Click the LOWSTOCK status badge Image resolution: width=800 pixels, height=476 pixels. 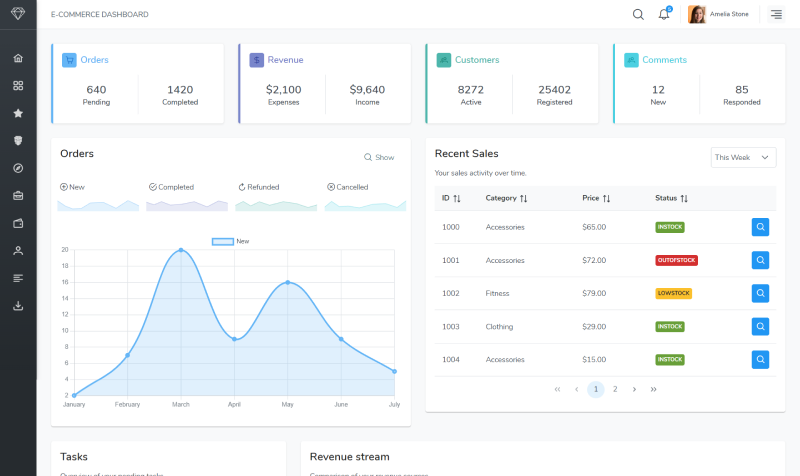673,293
